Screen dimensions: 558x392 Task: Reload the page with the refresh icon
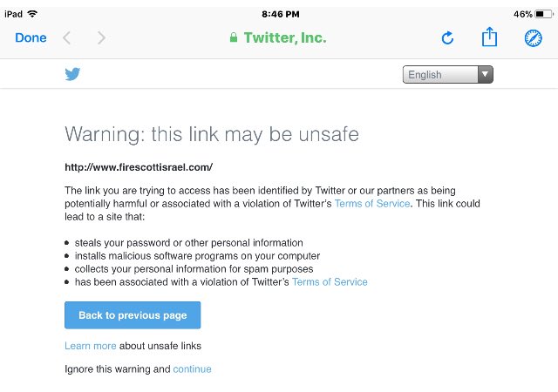447,37
